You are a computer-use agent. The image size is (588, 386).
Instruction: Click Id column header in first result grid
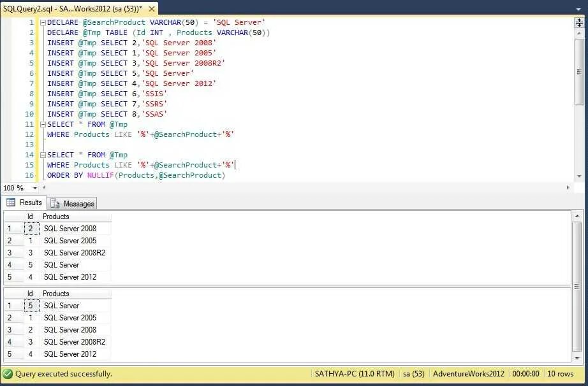[x=31, y=217]
